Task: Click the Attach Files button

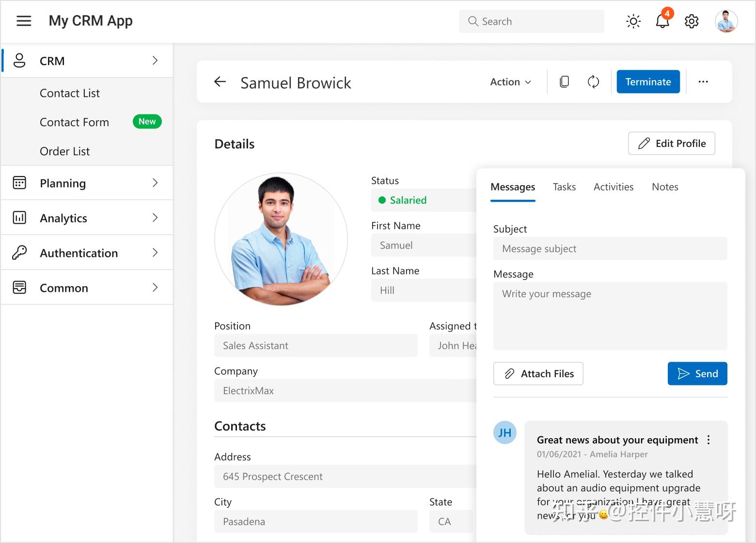Action: click(x=538, y=374)
